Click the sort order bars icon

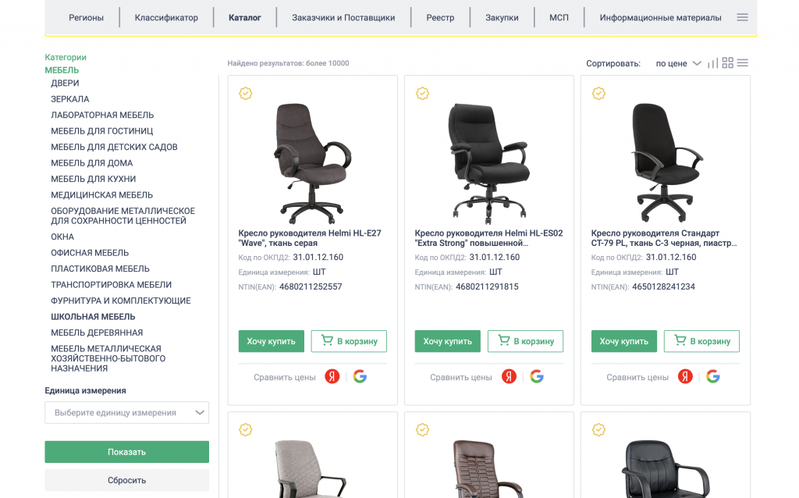click(712, 63)
